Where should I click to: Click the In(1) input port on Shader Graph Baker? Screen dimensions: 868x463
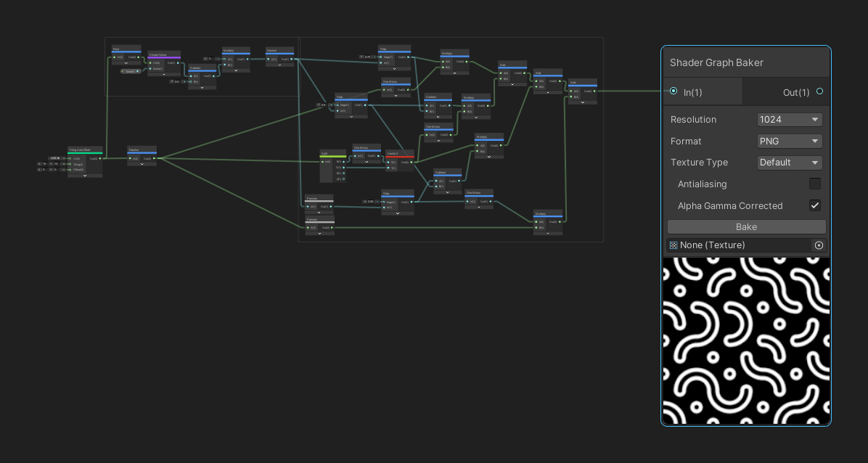[x=673, y=91]
